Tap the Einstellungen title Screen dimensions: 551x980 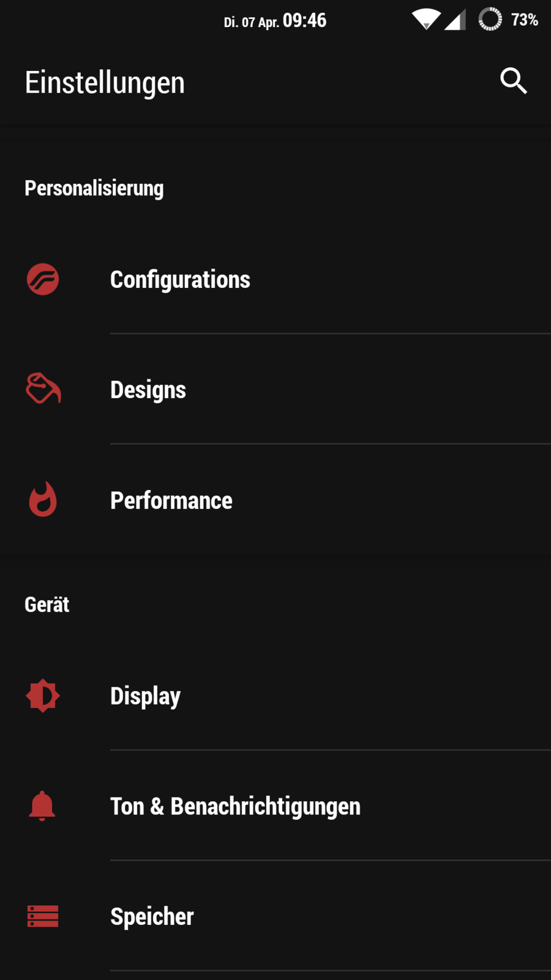105,82
